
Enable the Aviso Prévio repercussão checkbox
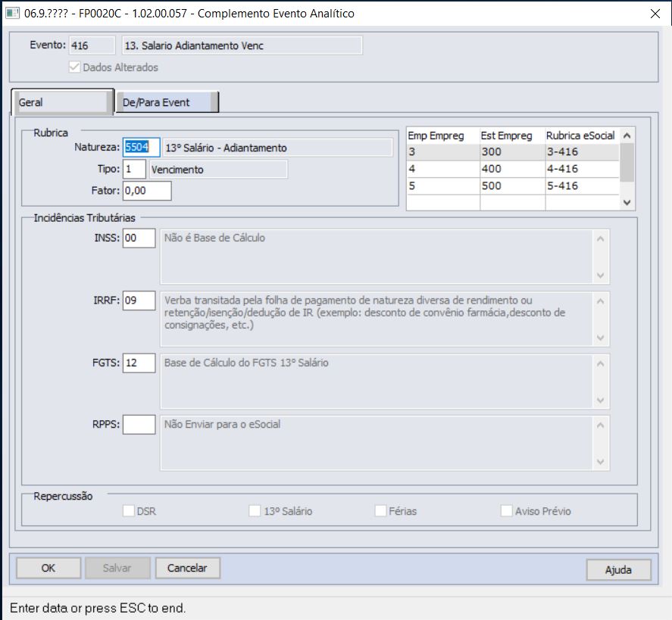(x=507, y=511)
